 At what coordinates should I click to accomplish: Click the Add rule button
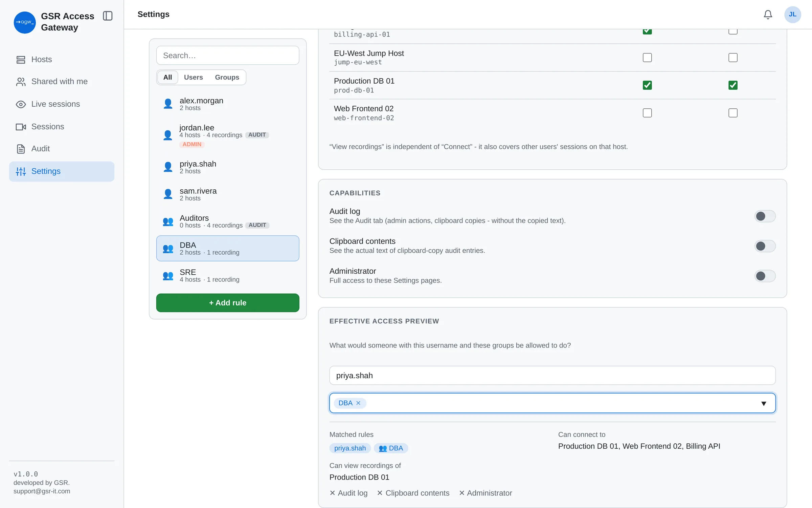click(x=228, y=303)
